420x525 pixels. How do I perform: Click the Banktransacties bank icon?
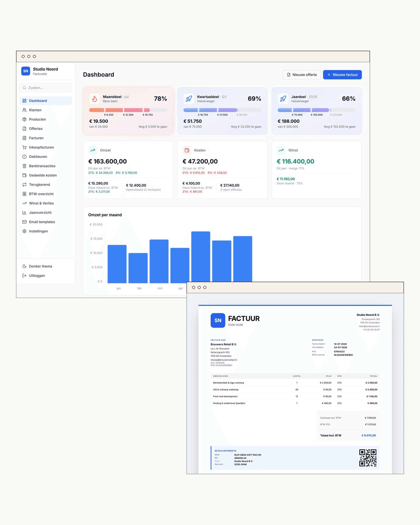click(x=24, y=166)
